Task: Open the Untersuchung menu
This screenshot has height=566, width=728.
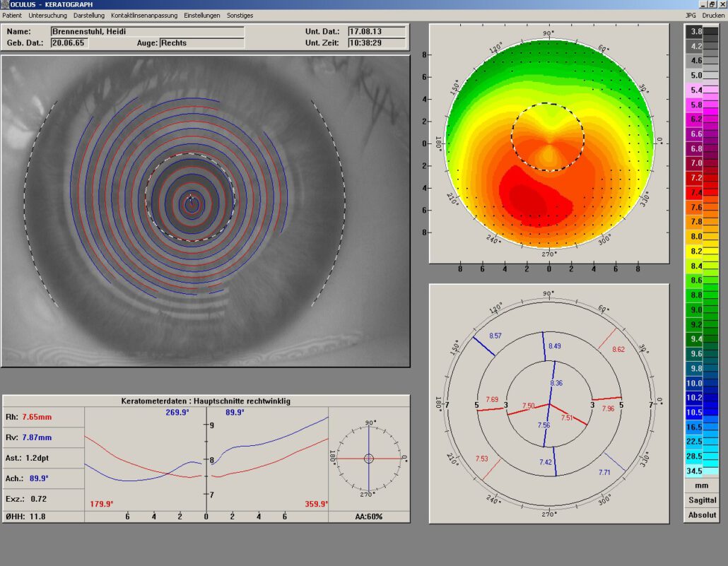Action: (x=48, y=15)
